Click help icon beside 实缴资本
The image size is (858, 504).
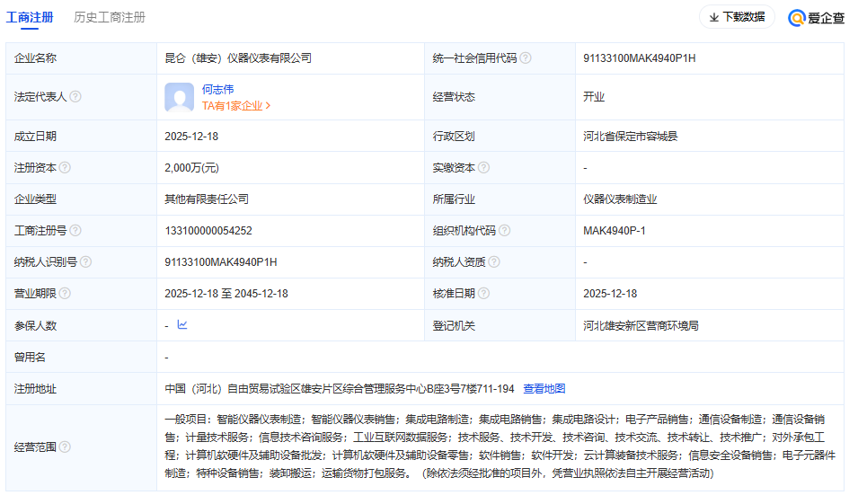click(483, 168)
